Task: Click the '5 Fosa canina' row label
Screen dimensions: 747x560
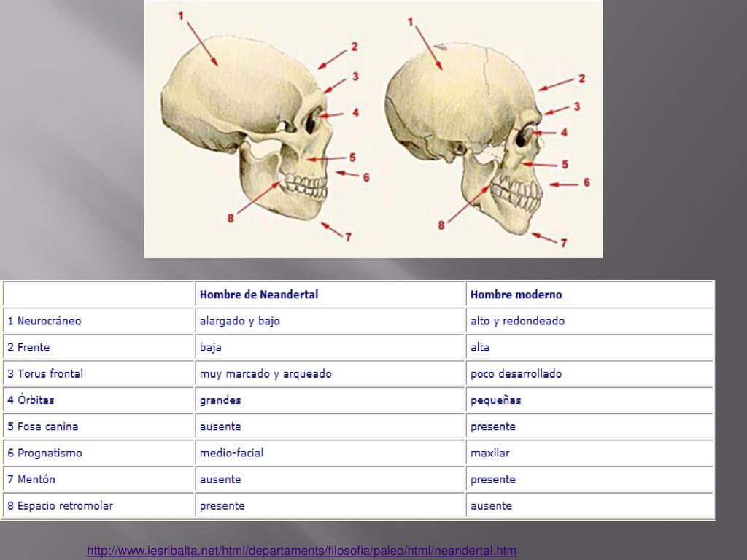Action: tap(43, 426)
